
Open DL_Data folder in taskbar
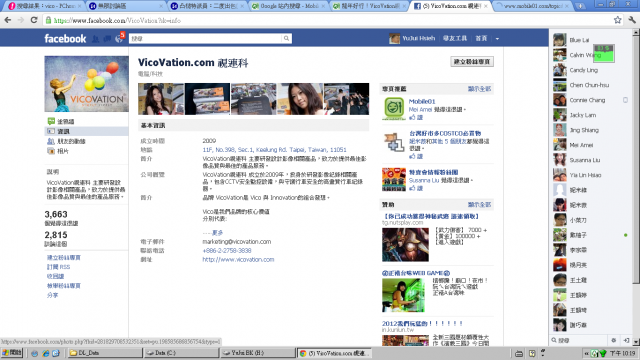click(105, 353)
